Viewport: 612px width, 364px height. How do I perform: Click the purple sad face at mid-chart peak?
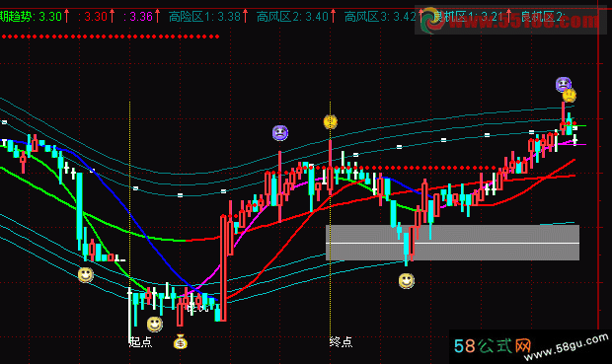pos(280,132)
